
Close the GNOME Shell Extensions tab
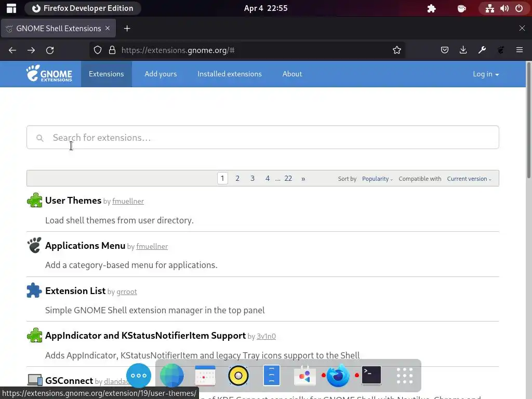pyautogui.click(x=108, y=28)
